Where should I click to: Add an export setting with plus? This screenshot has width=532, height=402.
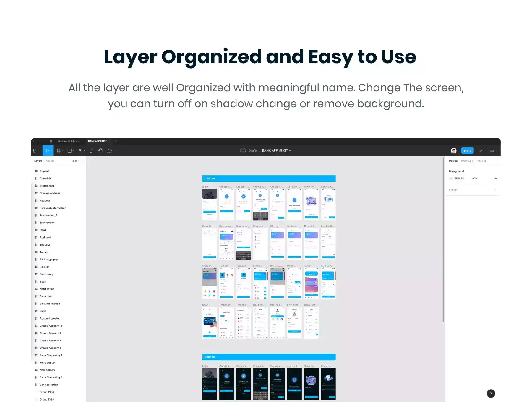[x=495, y=190]
